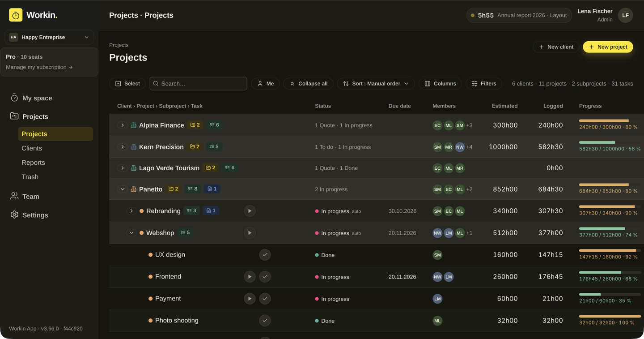
Task: Go to Clients in the sidebar
Action: 32,148
